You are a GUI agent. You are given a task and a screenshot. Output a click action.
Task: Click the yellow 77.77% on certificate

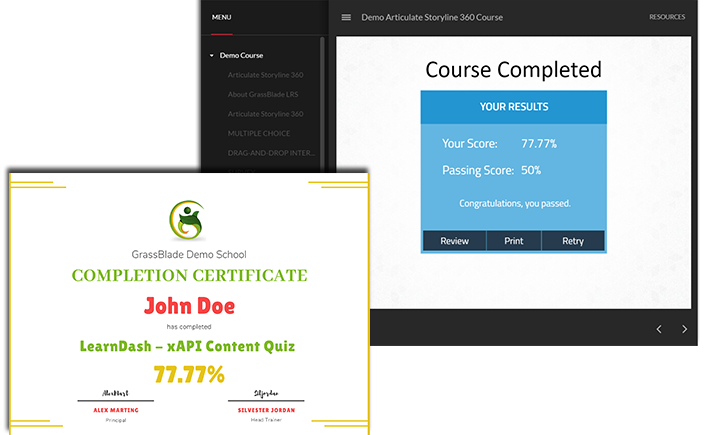click(x=189, y=374)
